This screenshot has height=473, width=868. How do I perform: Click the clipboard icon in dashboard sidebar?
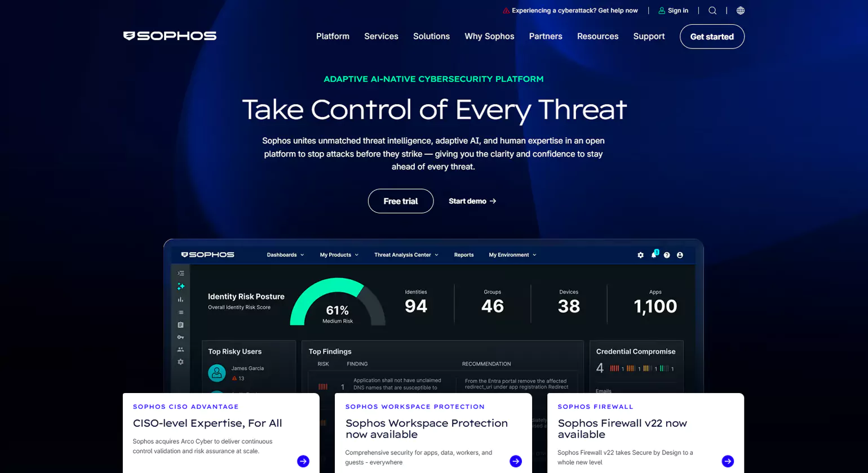pos(181,325)
